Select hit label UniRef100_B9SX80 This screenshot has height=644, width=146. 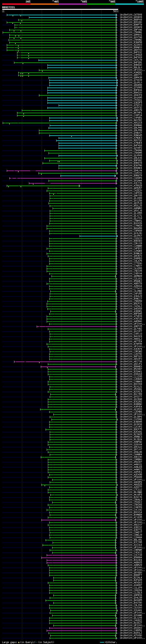point(131,22)
